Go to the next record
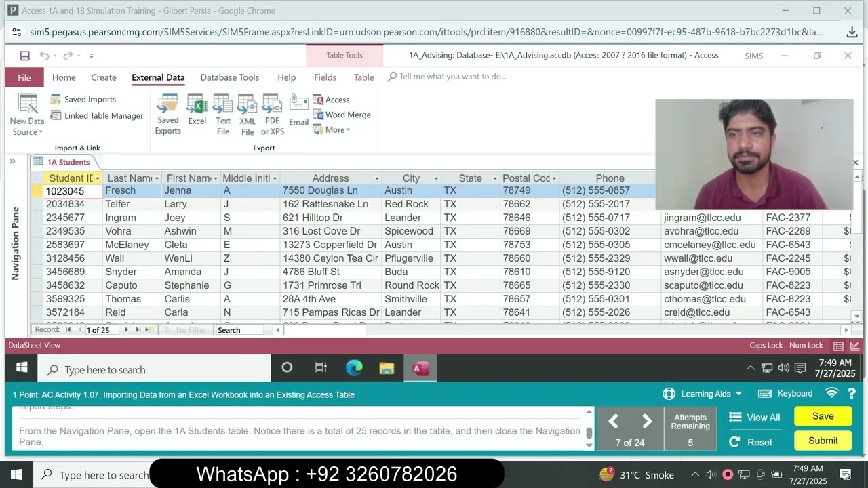The height and width of the screenshot is (488, 868). point(126,330)
